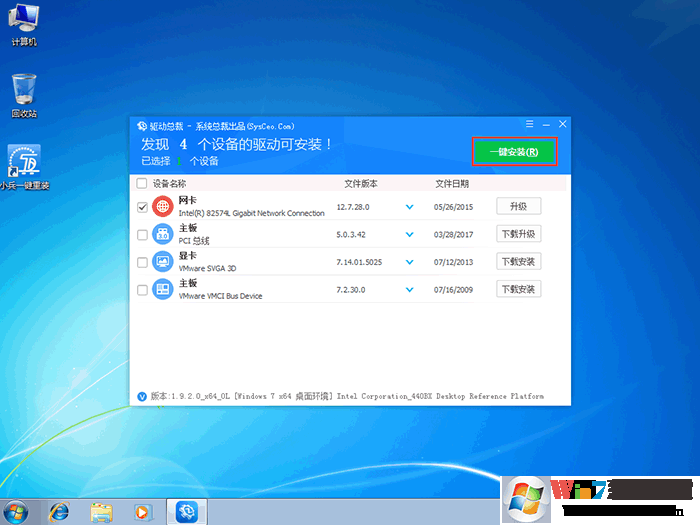The image size is (700, 525).
Task: Click the upgrade button for the network card
Action: pyautogui.click(x=518, y=206)
